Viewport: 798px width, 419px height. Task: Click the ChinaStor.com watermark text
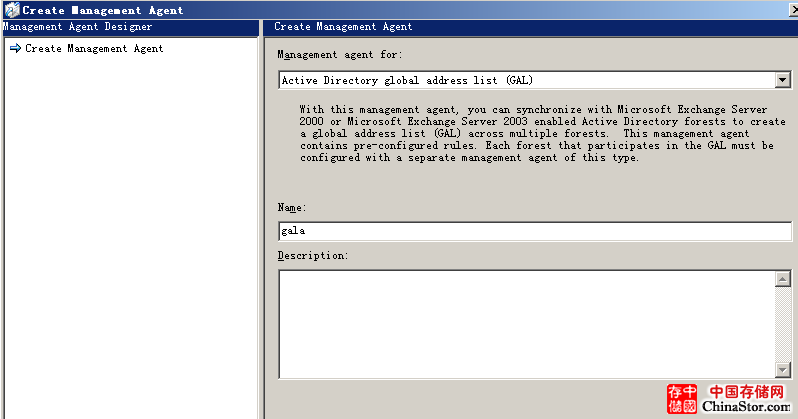tap(748, 406)
